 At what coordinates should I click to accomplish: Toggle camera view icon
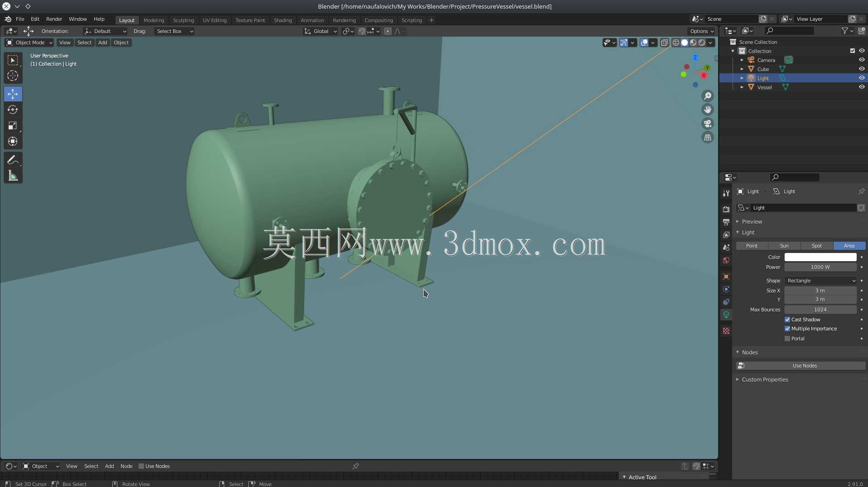tap(708, 124)
